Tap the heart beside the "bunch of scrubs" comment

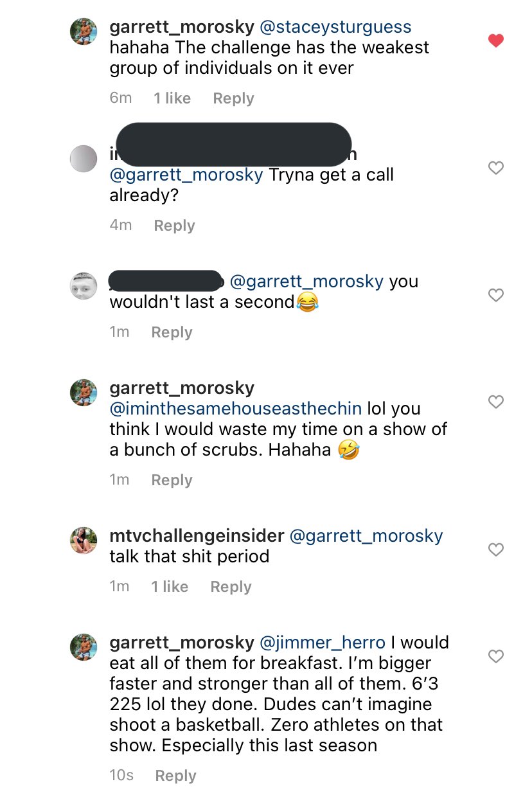pyautogui.click(x=495, y=402)
